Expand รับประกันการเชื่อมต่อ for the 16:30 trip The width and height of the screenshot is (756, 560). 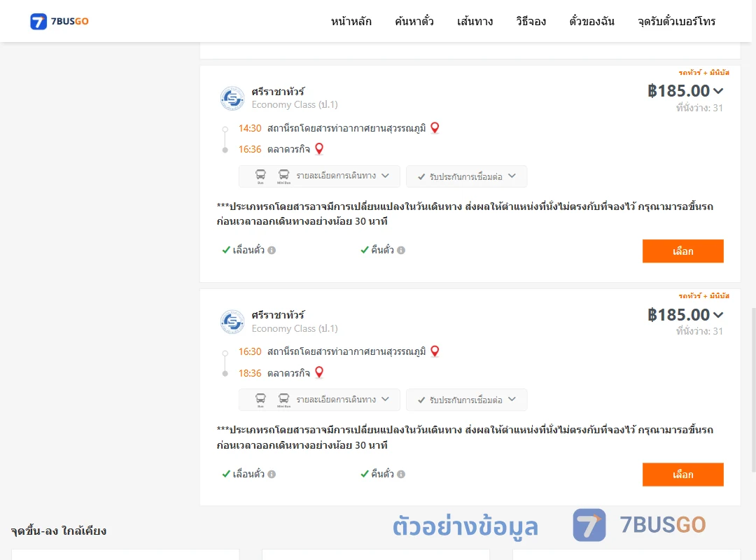[466, 400]
